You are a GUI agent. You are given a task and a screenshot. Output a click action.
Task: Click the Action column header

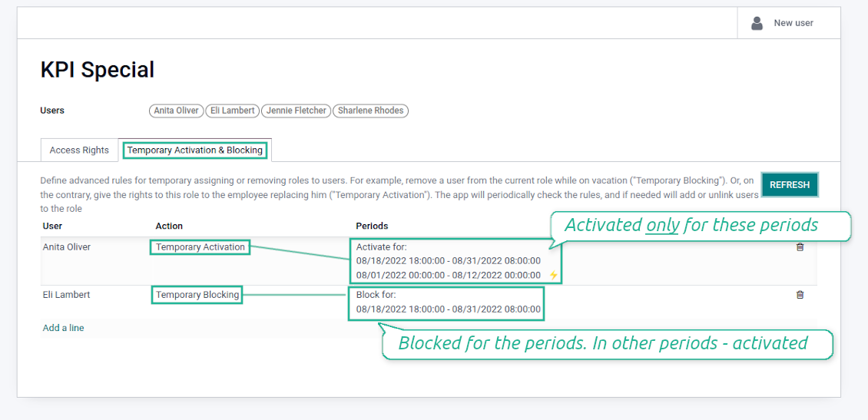169,226
